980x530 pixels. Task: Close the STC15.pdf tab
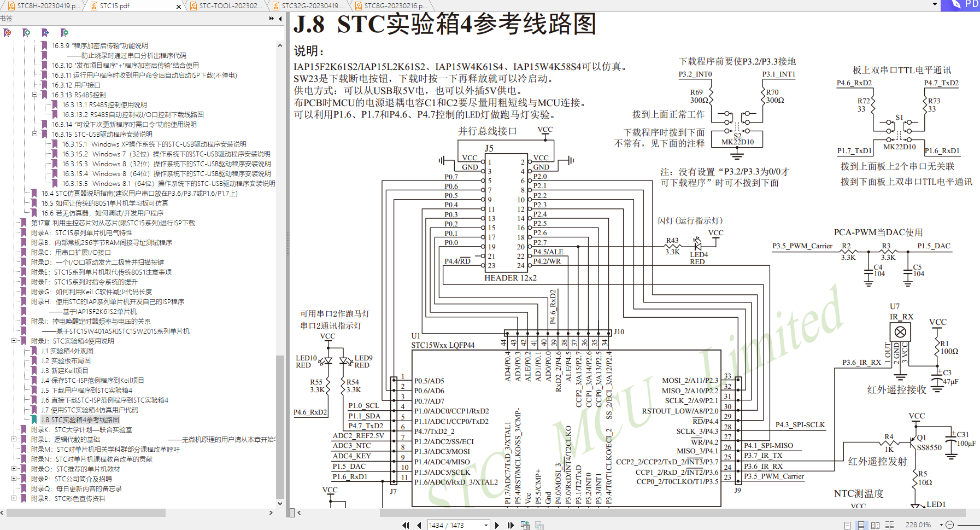(x=179, y=7)
